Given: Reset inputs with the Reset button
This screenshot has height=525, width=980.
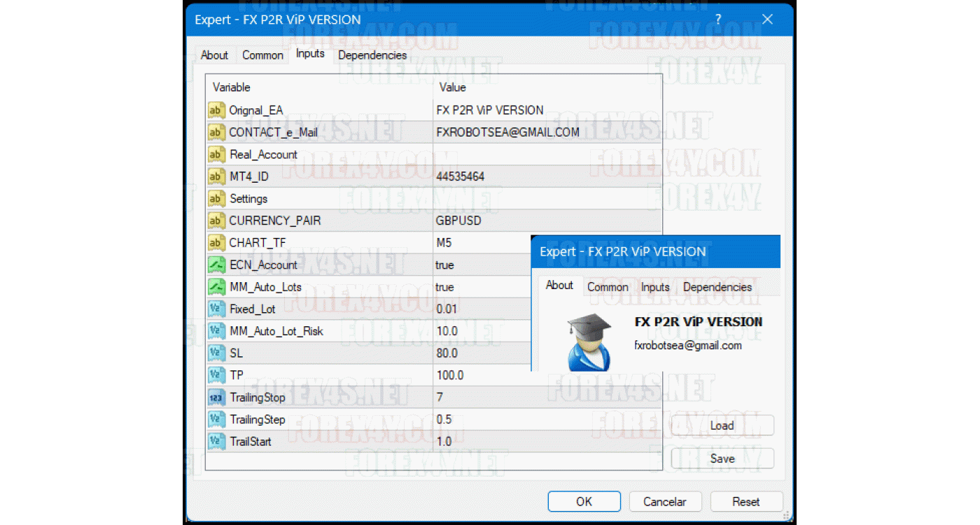Looking at the screenshot, I should [x=745, y=501].
